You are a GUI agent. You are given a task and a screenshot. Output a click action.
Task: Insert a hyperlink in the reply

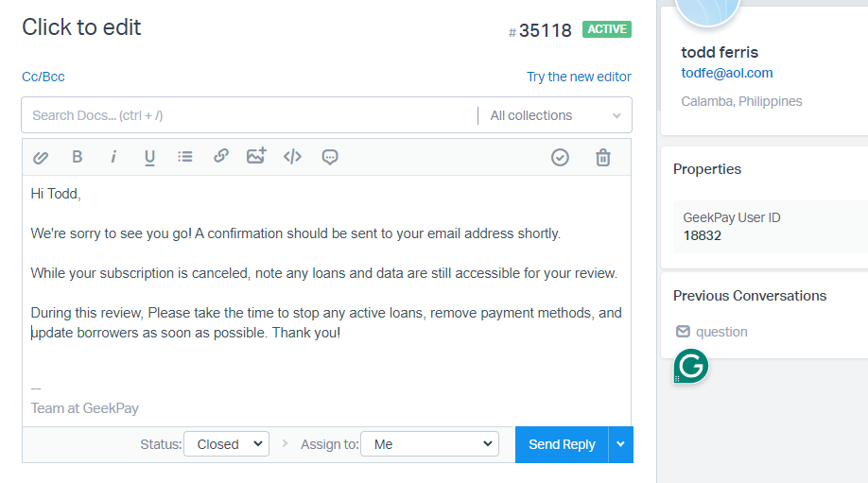point(221,156)
